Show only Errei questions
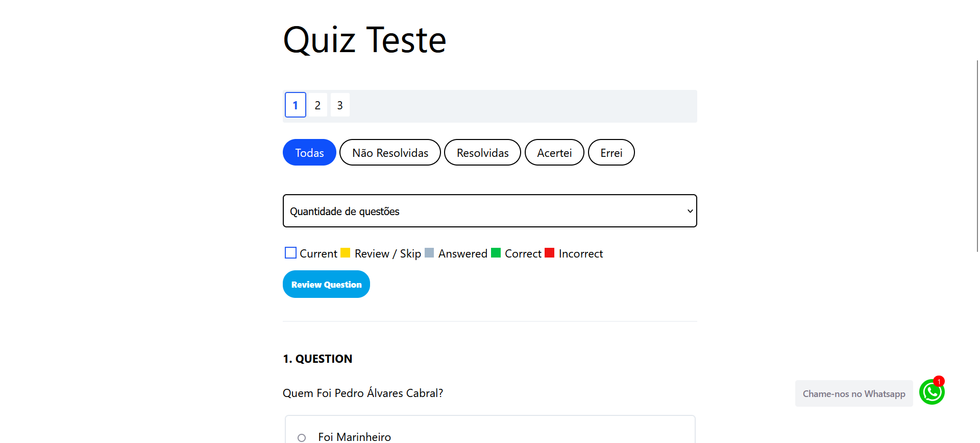Image resolution: width=980 pixels, height=443 pixels. tap(611, 153)
